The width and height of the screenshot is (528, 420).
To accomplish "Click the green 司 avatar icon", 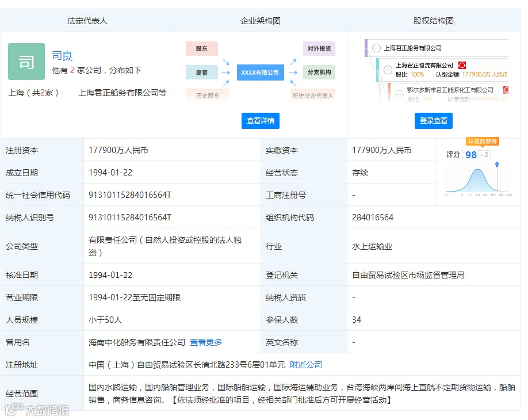I will [26, 62].
